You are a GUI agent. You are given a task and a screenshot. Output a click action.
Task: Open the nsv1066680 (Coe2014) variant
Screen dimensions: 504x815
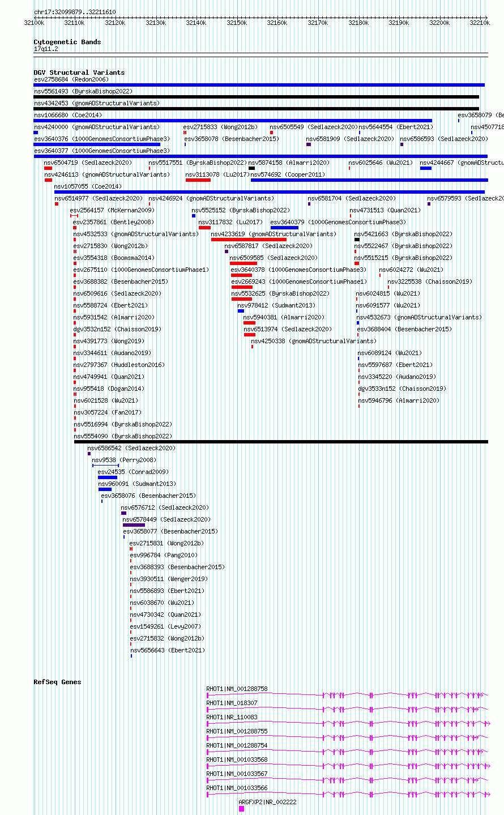coord(68,115)
